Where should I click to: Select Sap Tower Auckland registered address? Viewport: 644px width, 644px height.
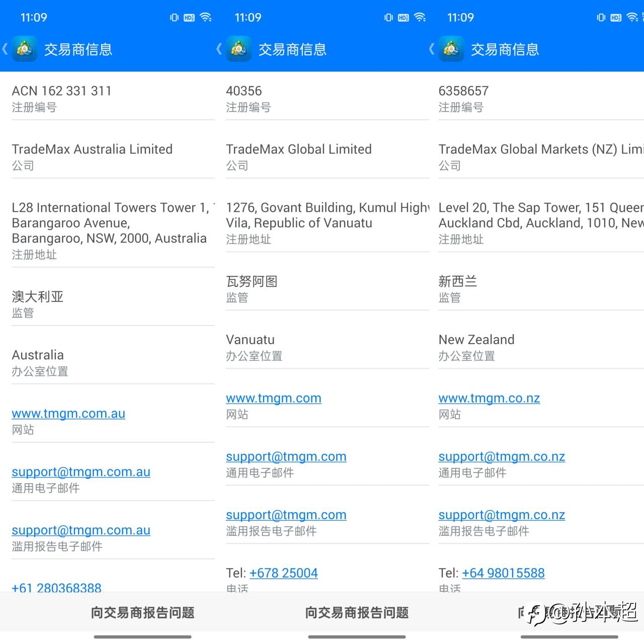pyautogui.click(x=541, y=215)
